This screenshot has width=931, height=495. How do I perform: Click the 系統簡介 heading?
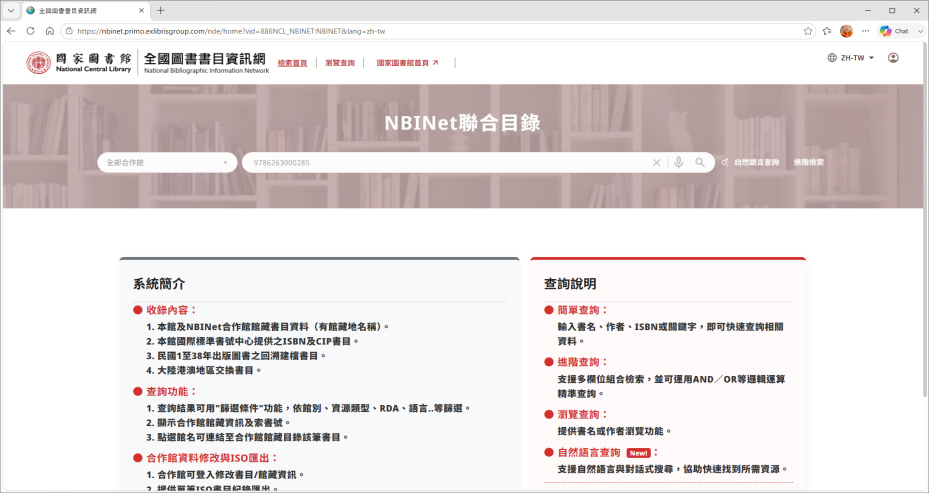[159, 284]
